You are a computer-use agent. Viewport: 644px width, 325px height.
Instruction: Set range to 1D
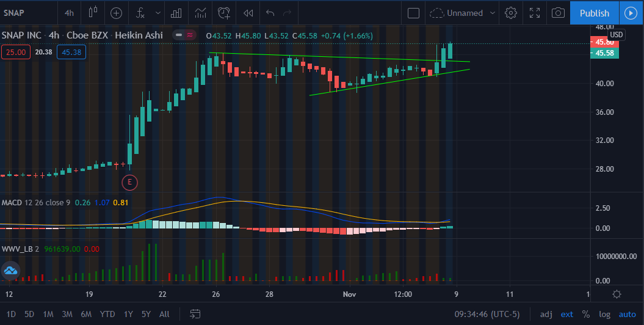click(x=11, y=315)
